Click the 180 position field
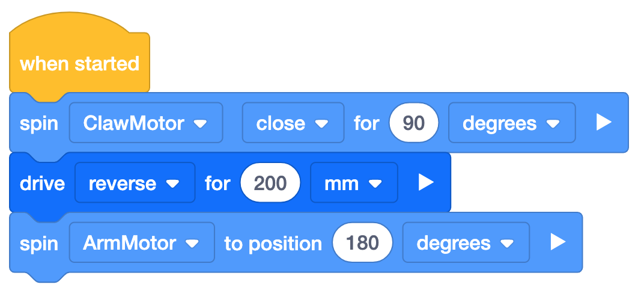Image resolution: width=644 pixels, height=296 pixels. point(362,243)
